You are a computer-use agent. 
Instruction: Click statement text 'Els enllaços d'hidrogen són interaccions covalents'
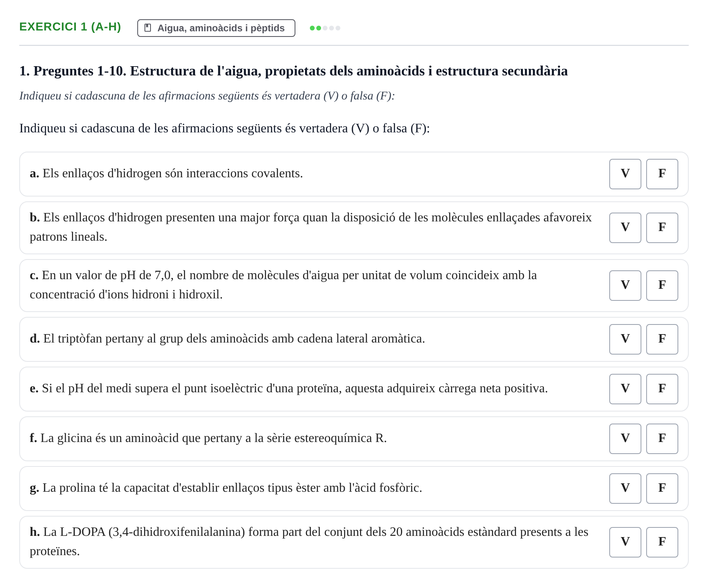pos(172,173)
